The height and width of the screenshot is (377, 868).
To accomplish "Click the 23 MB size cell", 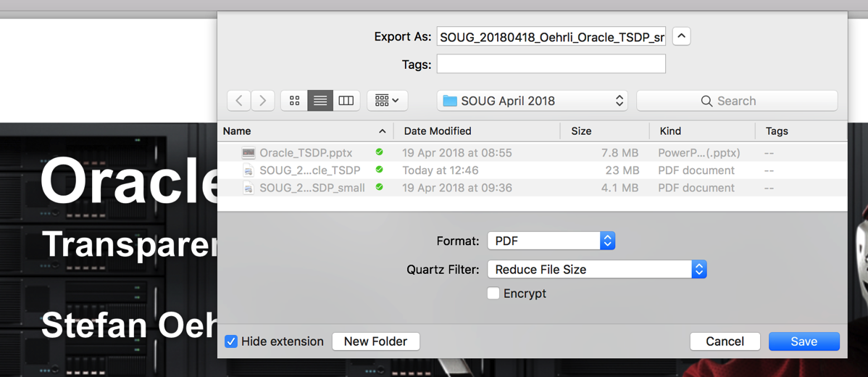I will pos(622,170).
